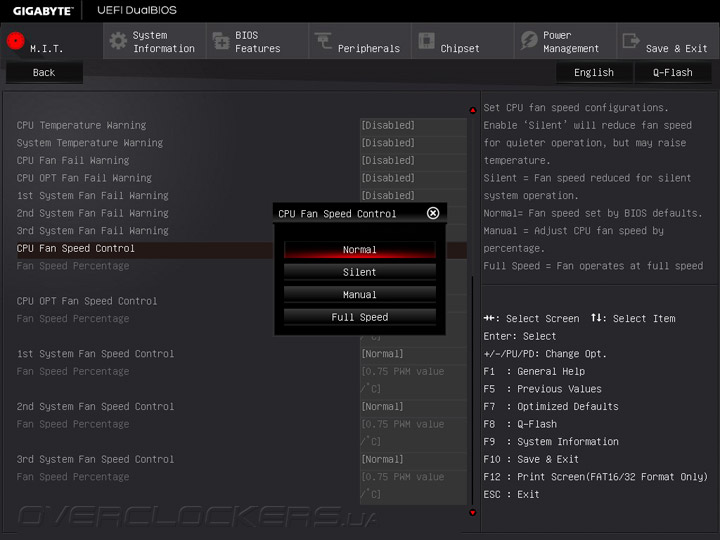720x540 pixels.
Task: Click the Peripherals connector icon
Action: 323,41
